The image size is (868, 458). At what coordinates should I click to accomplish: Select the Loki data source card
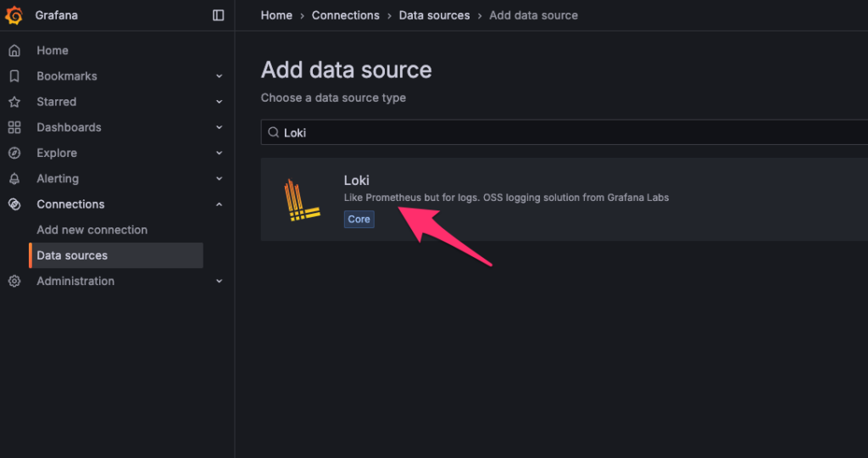coord(564,199)
